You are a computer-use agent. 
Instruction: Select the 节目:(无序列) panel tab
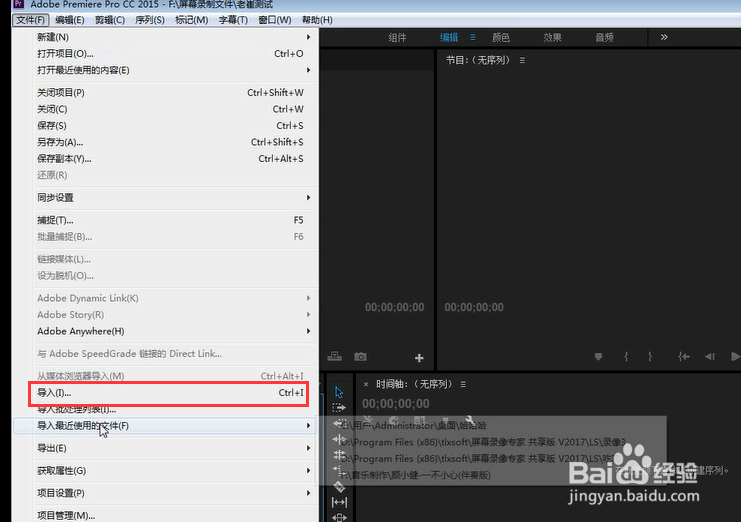coord(478,60)
